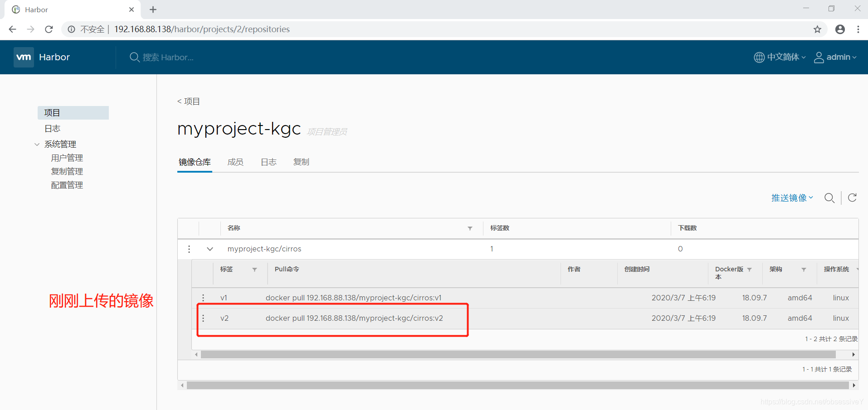Click left arrow of outer repository scrollbar

pos(182,386)
